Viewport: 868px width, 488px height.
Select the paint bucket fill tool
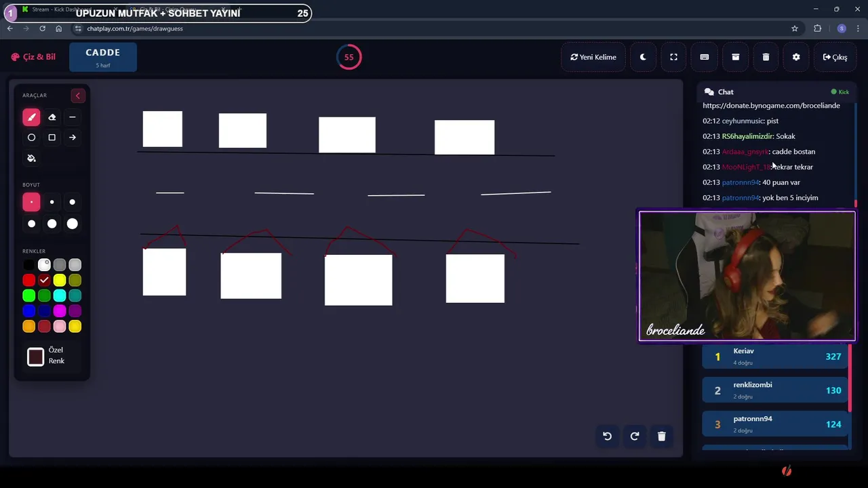[x=31, y=158]
